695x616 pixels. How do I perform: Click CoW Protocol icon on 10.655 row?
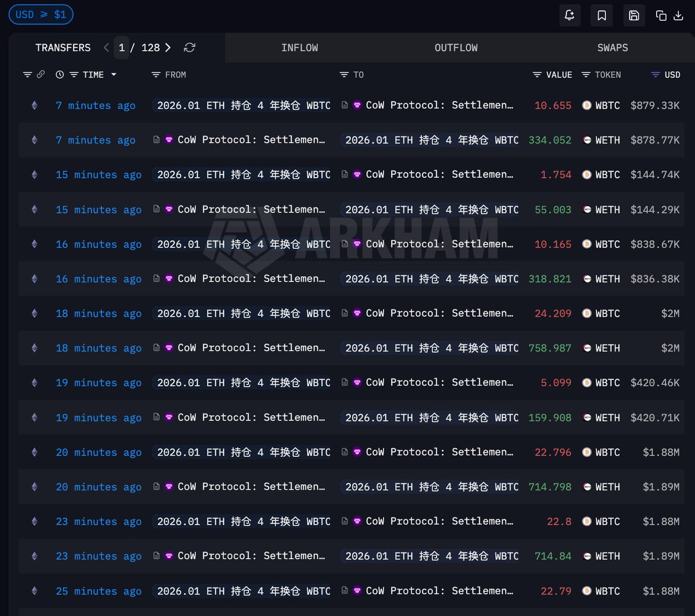357,105
